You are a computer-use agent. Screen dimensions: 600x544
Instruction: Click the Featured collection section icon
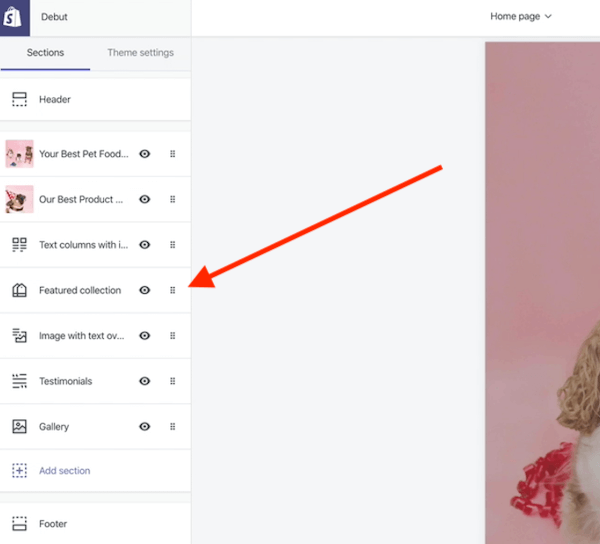coord(19,290)
